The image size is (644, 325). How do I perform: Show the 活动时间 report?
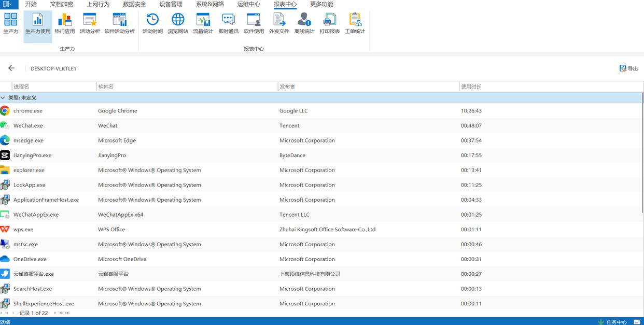[152, 23]
